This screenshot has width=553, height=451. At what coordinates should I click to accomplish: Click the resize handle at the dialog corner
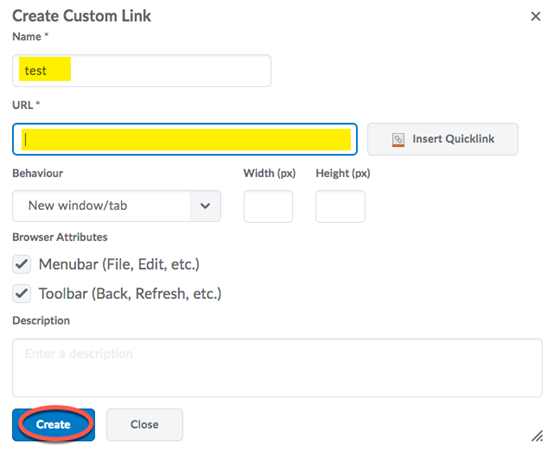tap(537, 435)
